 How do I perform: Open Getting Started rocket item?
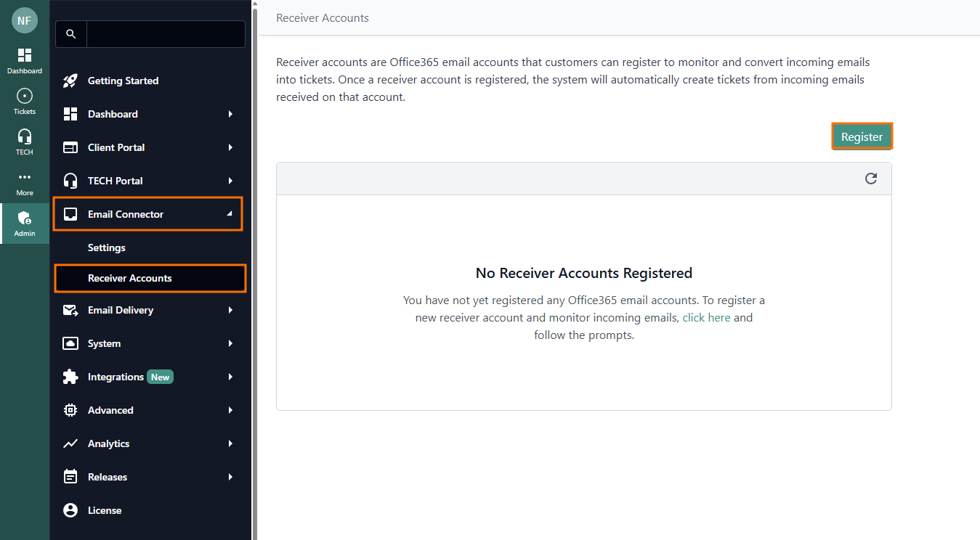click(x=123, y=81)
